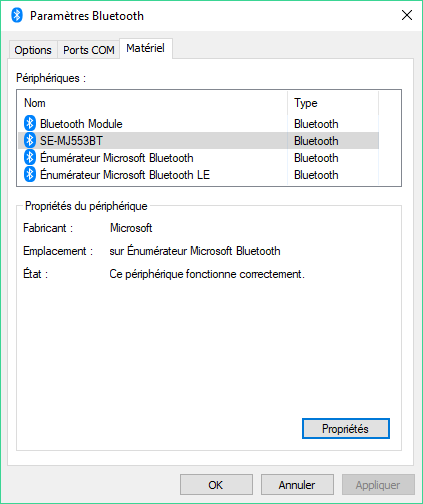
Task: Click Type cell of Énumérateur Microsoft Bluetooth LE
Action: (316, 175)
